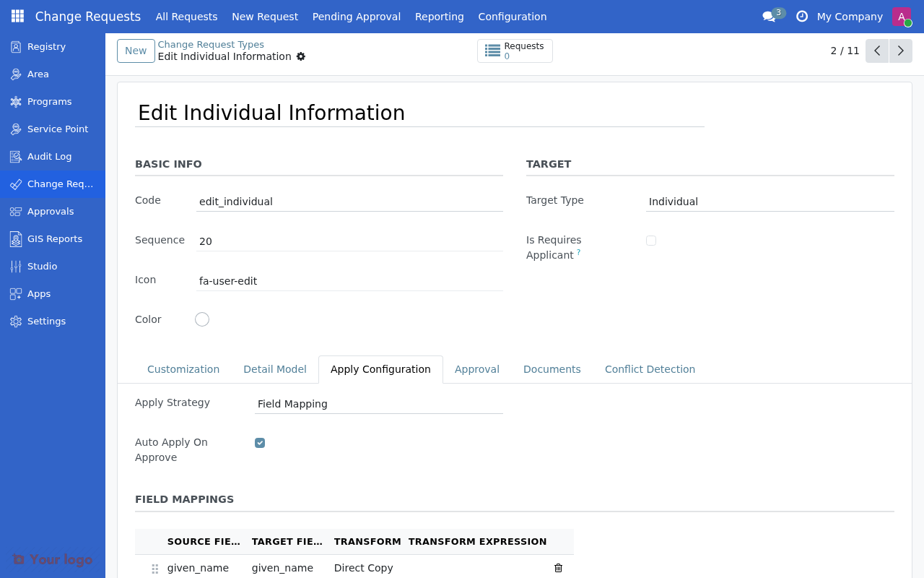
Task: Select GIS Reports in the sidebar
Action: 54,238
